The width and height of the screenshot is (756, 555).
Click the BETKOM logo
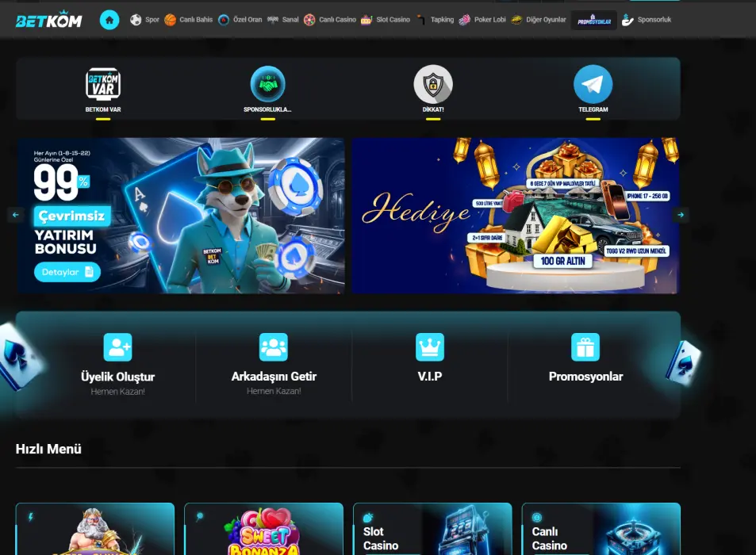pos(48,20)
